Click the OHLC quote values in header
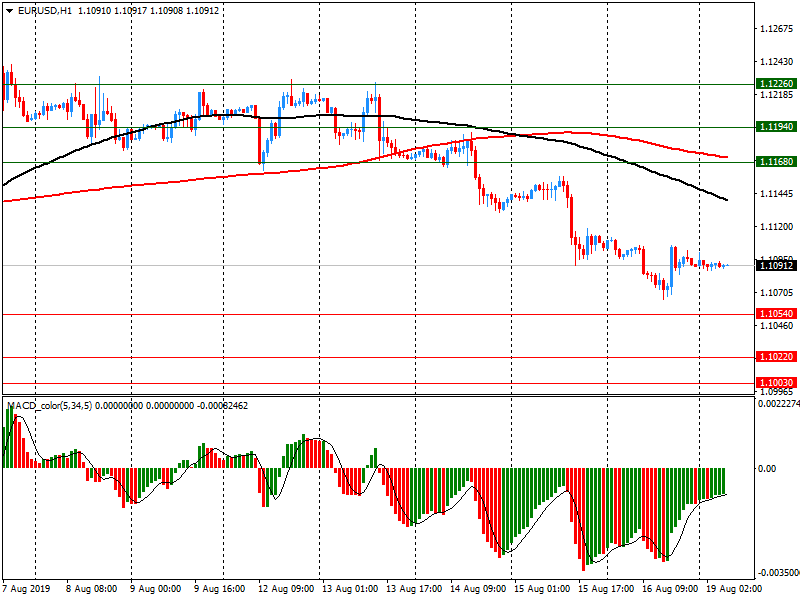Image resolution: width=800 pixels, height=600 pixels. point(148,11)
